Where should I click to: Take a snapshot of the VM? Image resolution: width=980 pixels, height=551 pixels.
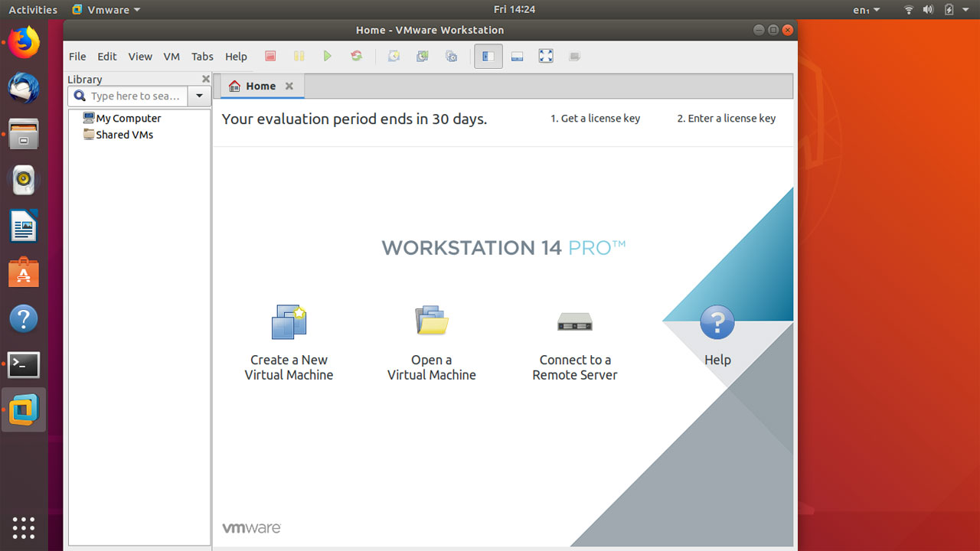[394, 56]
